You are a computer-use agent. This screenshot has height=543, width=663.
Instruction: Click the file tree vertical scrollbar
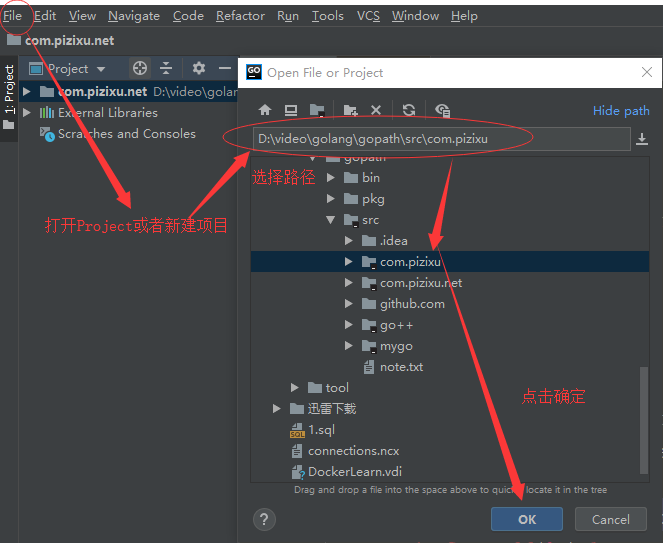pyautogui.click(x=644, y=420)
